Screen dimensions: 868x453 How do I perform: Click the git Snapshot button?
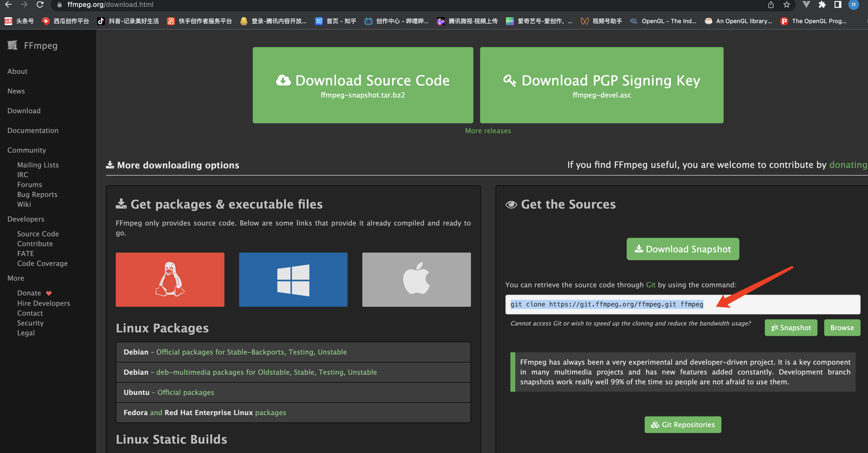(x=791, y=328)
